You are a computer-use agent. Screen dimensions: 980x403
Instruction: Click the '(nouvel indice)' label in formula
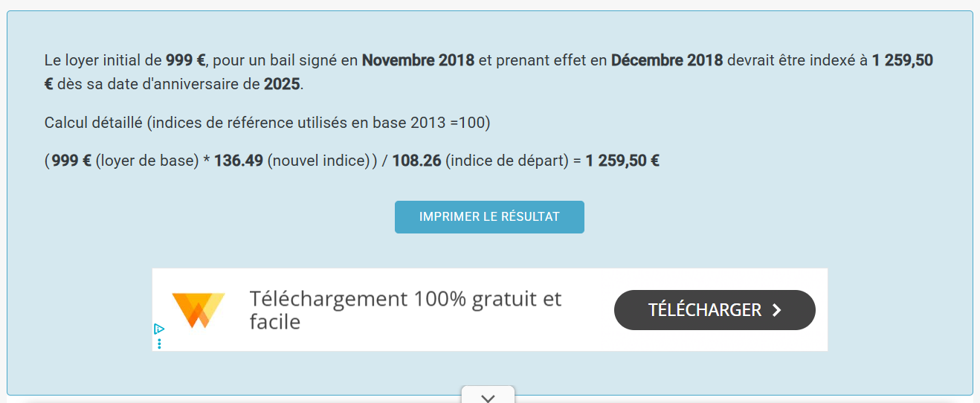pos(318,161)
